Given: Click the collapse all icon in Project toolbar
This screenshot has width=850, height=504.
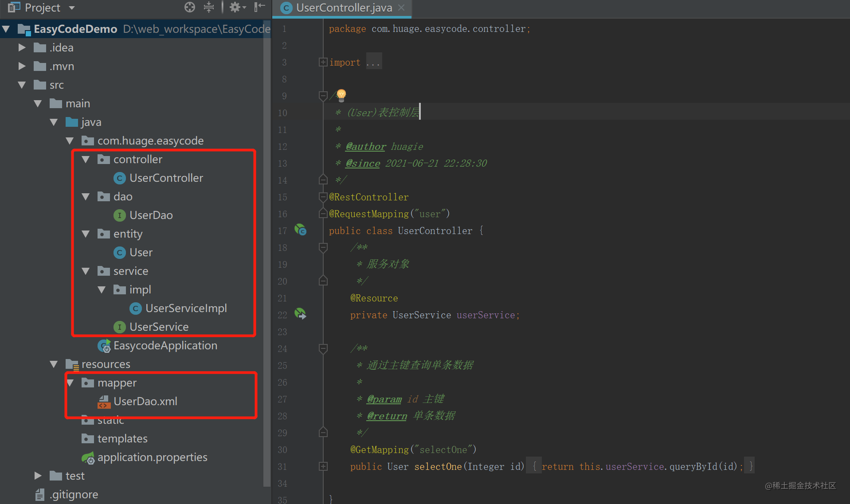Looking at the screenshot, I should click(x=209, y=7).
